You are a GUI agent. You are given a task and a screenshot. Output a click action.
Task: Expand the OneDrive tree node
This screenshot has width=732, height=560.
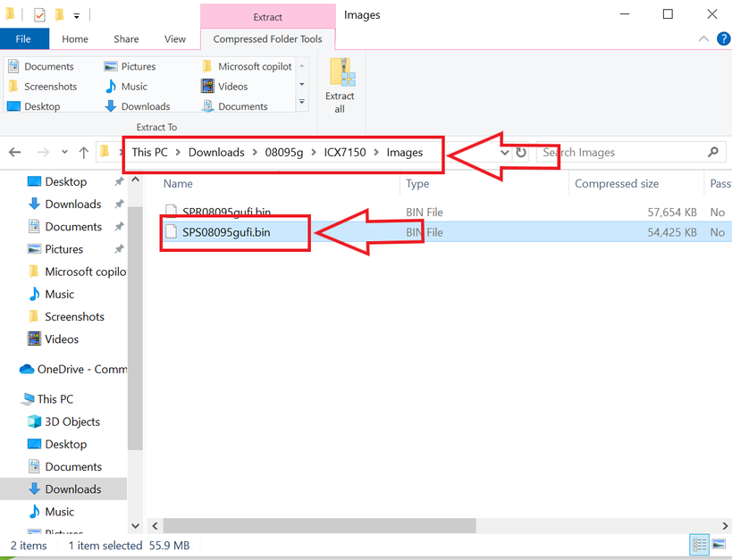tap(10, 369)
